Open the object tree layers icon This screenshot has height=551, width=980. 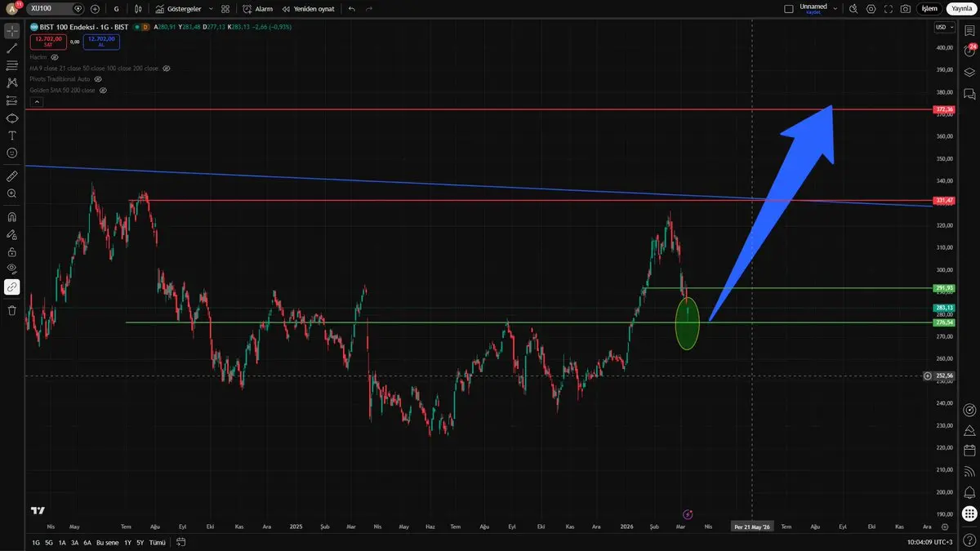[x=969, y=73]
